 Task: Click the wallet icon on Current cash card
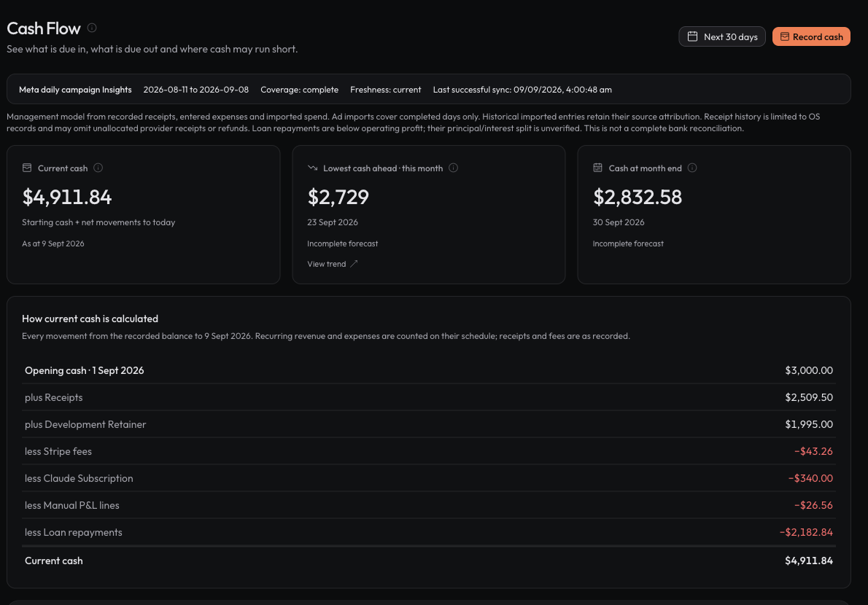point(26,168)
